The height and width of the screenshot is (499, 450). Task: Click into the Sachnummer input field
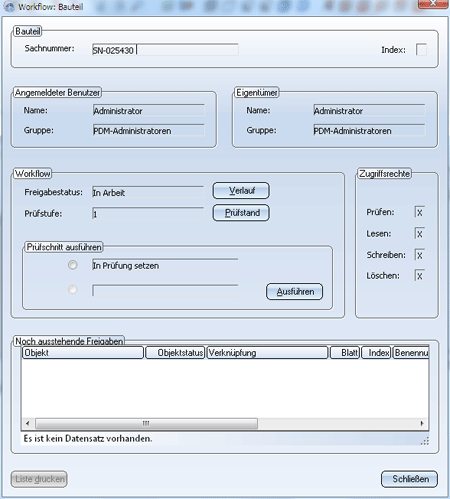165,50
